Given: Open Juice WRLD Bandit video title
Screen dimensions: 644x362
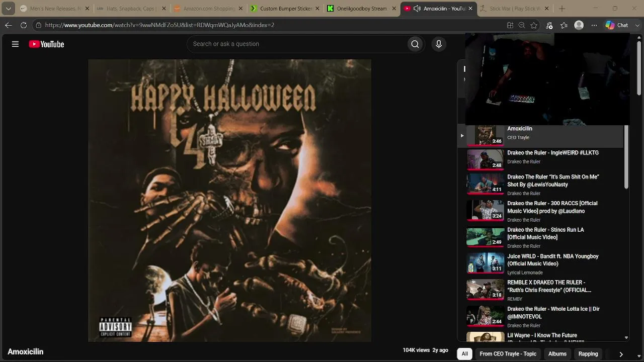Looking at the screenshot, I should [553, 260].
